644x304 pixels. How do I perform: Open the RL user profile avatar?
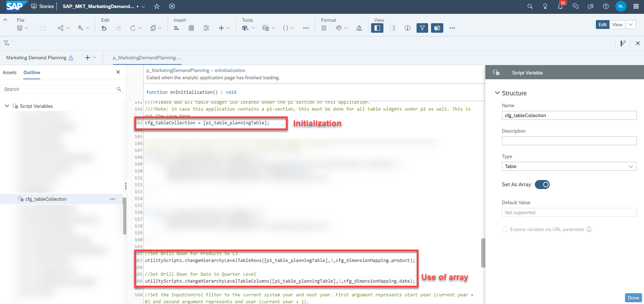[621, 6]
